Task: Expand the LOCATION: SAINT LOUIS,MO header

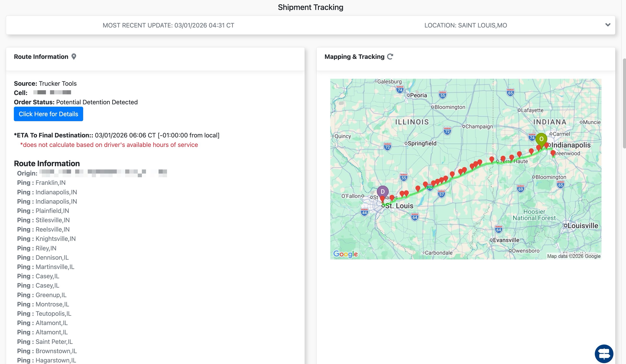Action: tap(465, 25)
